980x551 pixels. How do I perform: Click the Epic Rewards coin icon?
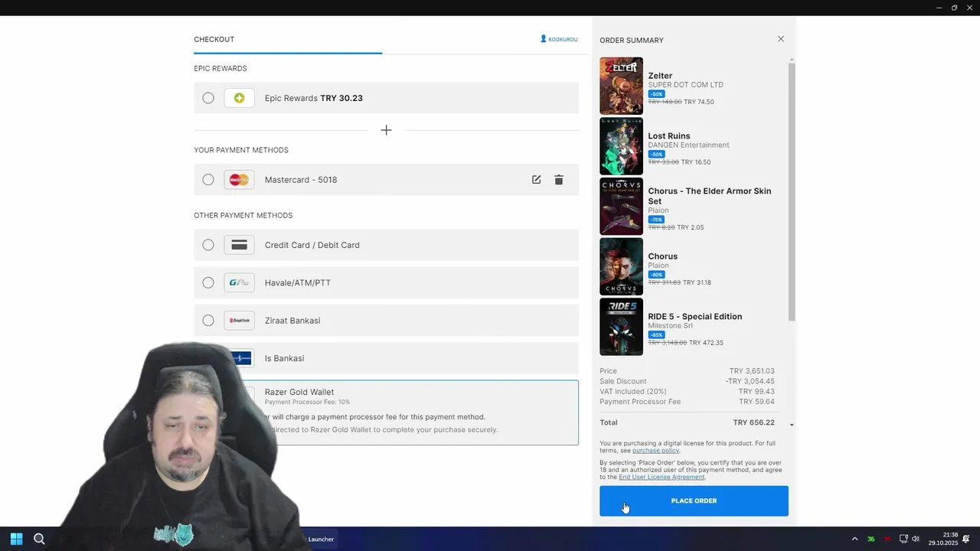pyautogui.click(x=239, y=98)
